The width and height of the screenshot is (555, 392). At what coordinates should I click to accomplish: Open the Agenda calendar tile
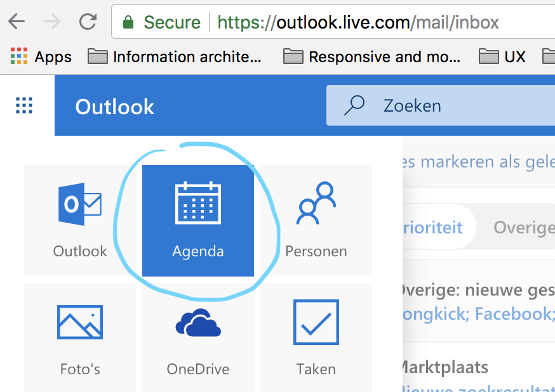pyautogui.click(x=197, y=220)
